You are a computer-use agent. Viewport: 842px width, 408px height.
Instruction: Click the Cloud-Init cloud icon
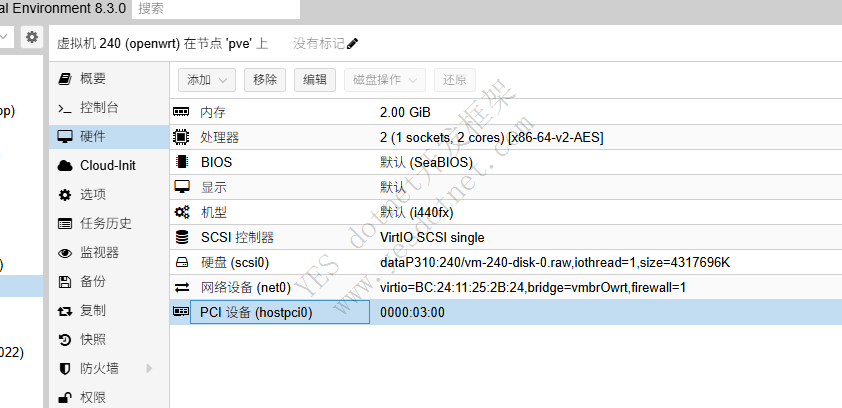click(x=64, y=166)
